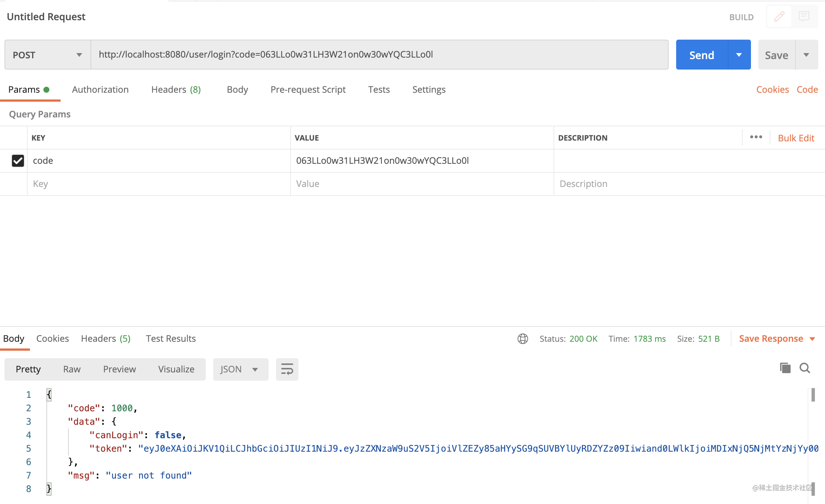Viewport: 825px width, 504px height.
Task: Copy response using the copy icon
Action: pos(785,368)
